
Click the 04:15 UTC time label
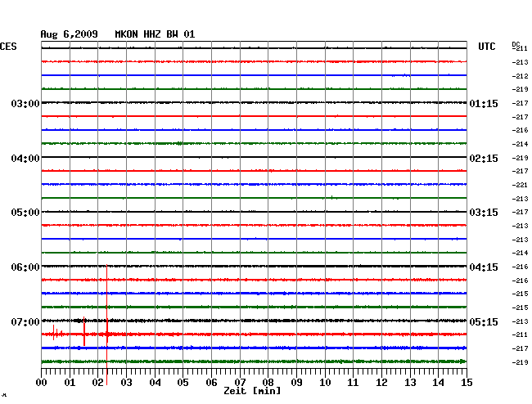484,267
